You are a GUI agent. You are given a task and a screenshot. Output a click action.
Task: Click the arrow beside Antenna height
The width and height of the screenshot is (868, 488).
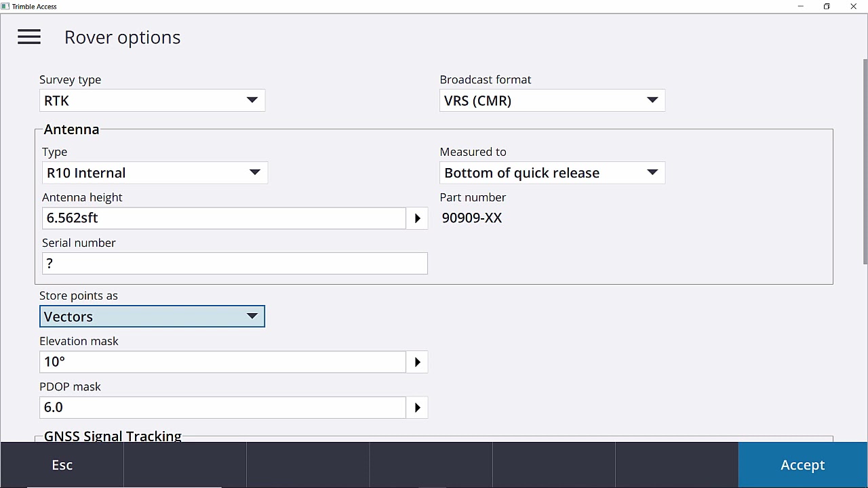click(417, 218)
